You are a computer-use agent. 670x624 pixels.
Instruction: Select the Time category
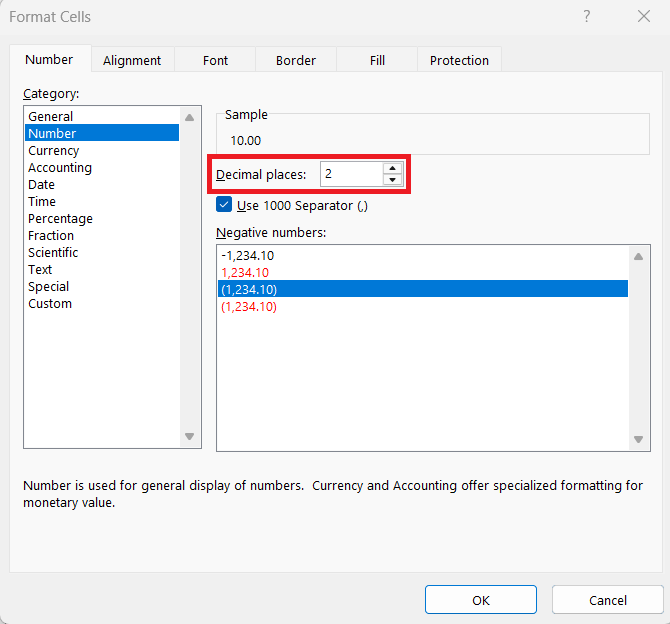(x=102, y=201)
